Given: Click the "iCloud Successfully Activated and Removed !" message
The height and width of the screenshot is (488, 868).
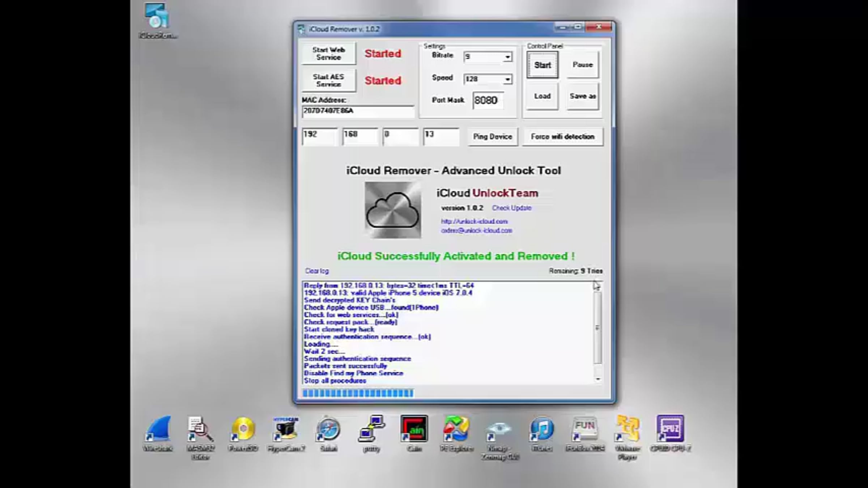Looking at the screenshot, I should click(x=456, y=256).
